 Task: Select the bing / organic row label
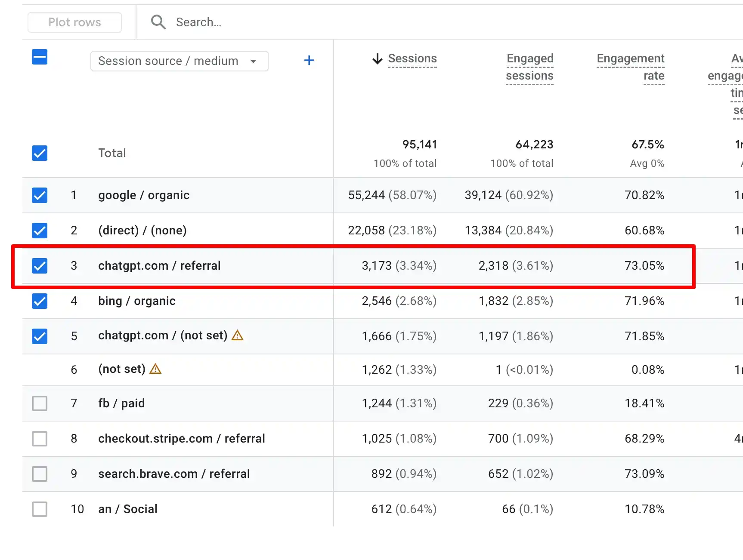137,301
